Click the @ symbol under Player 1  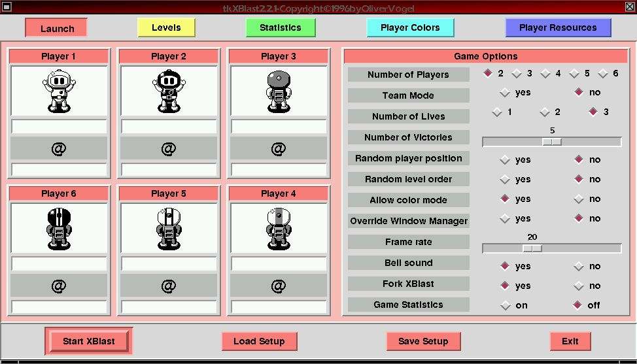(59, 149)
